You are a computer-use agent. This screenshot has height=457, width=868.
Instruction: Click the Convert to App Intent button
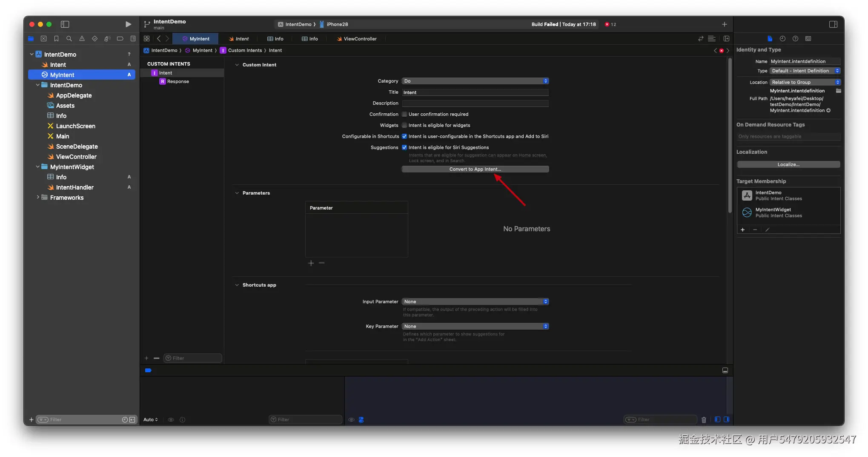475,169
